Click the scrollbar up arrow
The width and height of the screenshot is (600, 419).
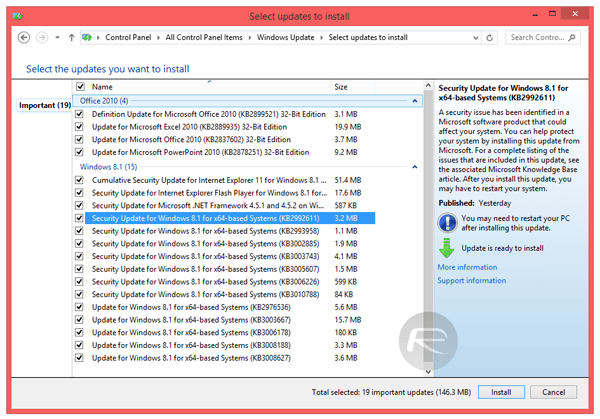(x=428, y=85)
